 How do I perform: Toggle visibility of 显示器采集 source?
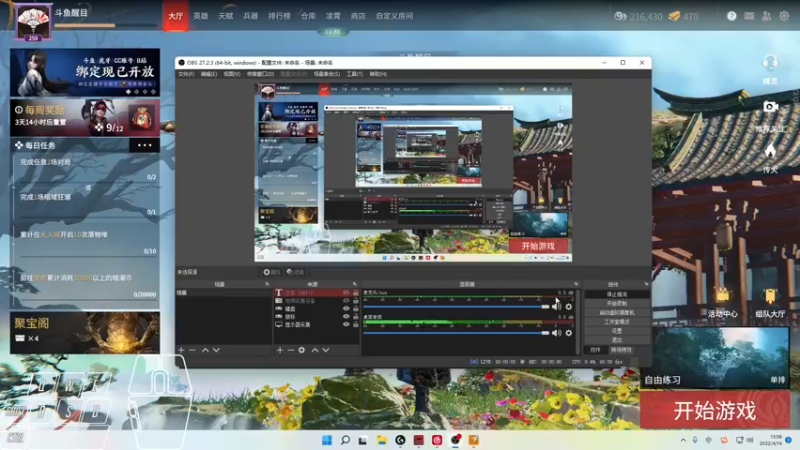(346, 324)
